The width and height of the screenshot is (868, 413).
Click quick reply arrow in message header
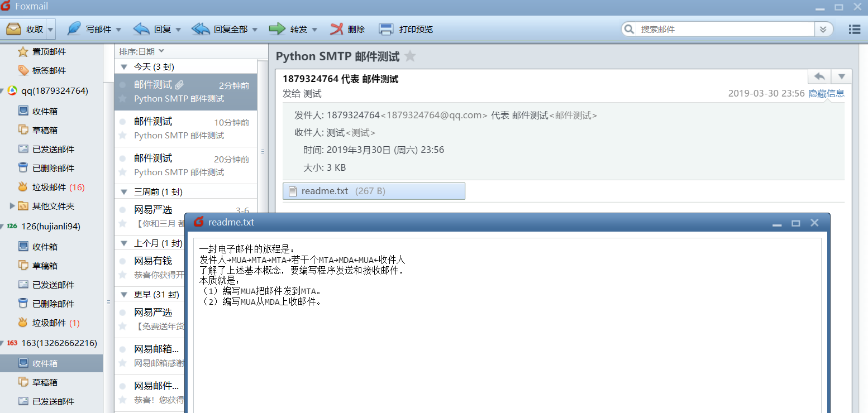click(819, 76)
